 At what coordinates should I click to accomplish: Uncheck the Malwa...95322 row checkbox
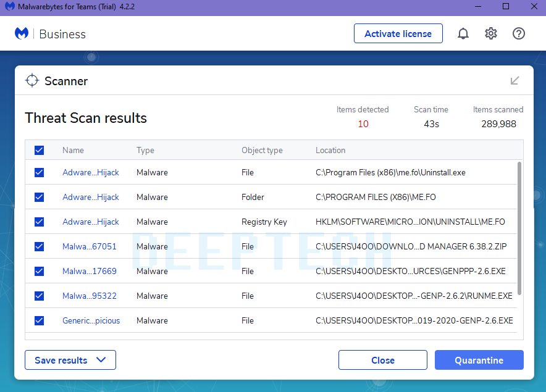[40, 296]
